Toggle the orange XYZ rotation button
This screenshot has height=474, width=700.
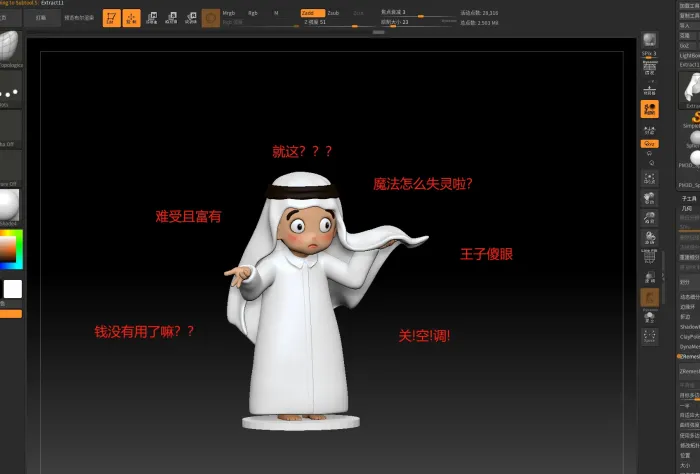coord(650,144)
